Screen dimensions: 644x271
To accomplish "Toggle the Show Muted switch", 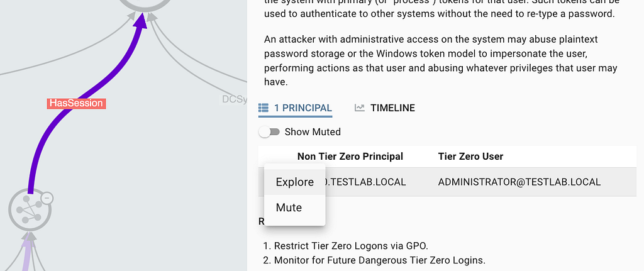I will click(269, 132).
